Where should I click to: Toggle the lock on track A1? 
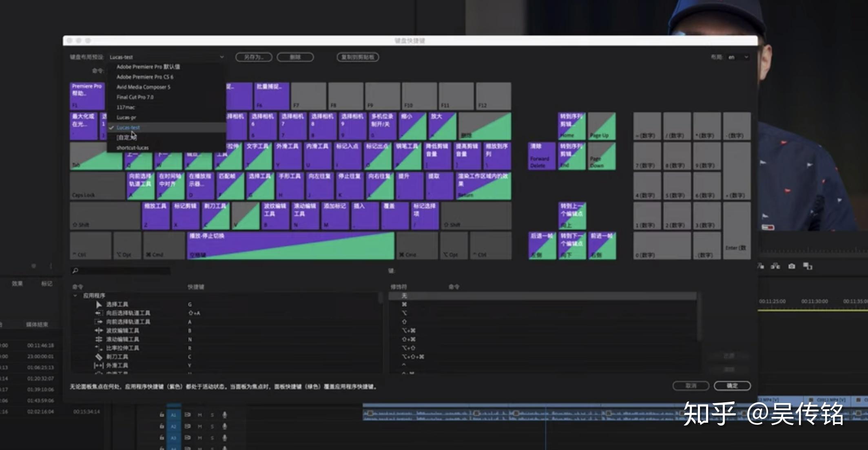pyautogui.click(x=162, y=415)
